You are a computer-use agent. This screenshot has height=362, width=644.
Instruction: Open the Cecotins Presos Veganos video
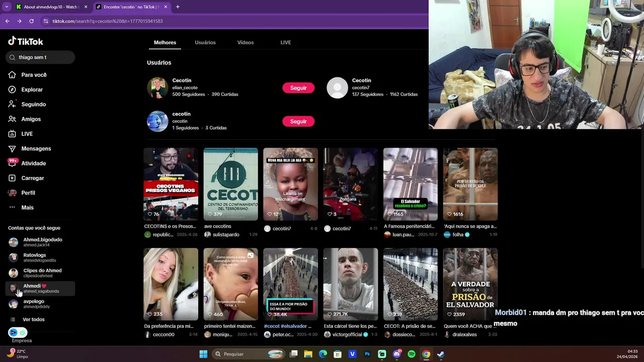171,184
